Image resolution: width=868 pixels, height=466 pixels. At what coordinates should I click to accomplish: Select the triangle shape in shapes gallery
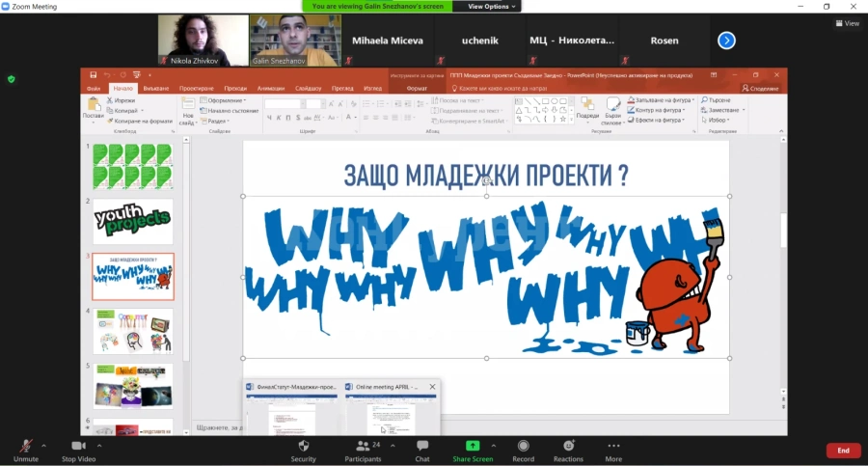click(519, 110)
